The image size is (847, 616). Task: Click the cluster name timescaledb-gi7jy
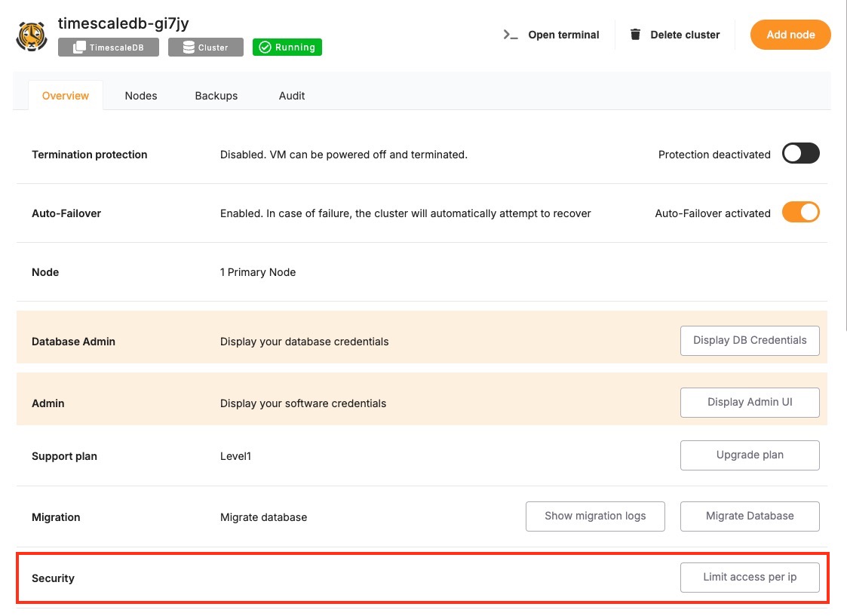coord(123,23)
